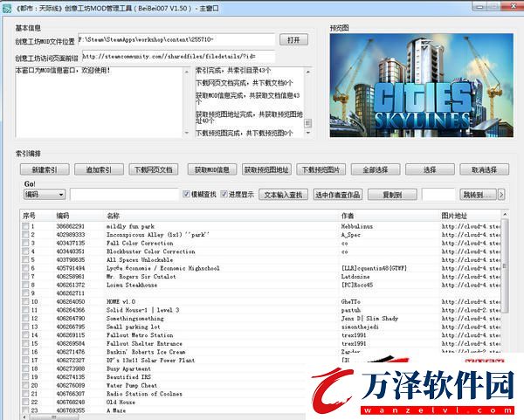Screen dimensions: 524x420
Task: Open the 编码 search-type dropdown
Action: (x=45, y=195)
